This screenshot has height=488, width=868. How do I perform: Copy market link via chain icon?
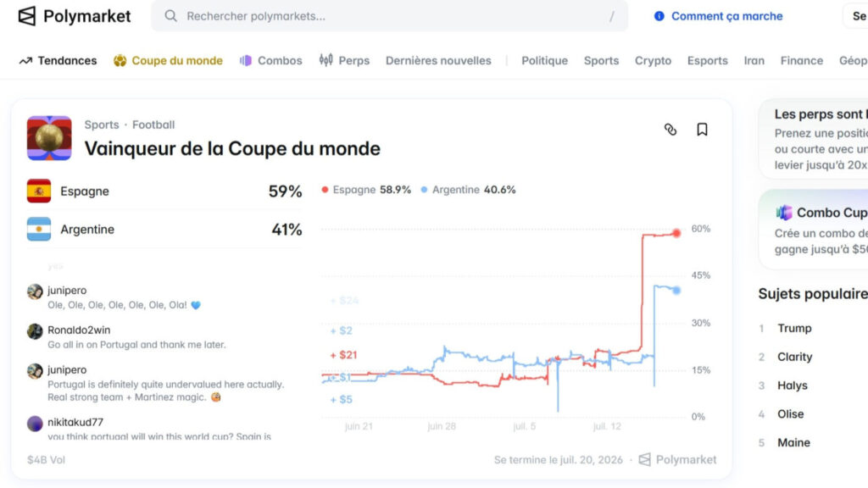click(670, 130)
